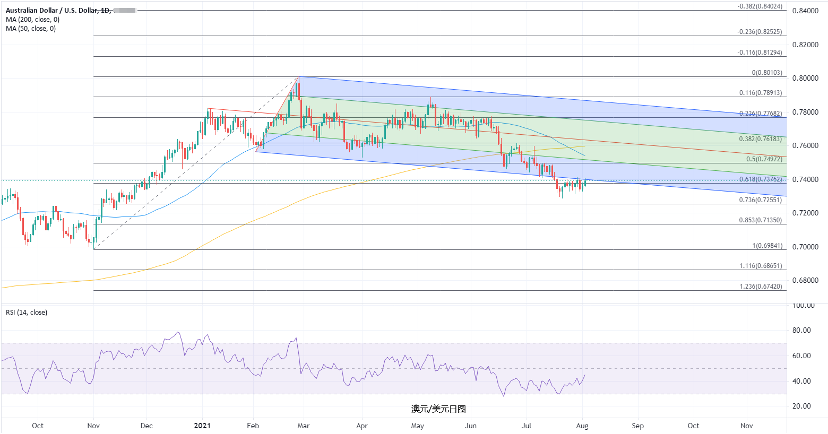Click 0.68000 on the price axis
Image resolution: width=828 pixels, height=434 pixels.
coord(805,280)
